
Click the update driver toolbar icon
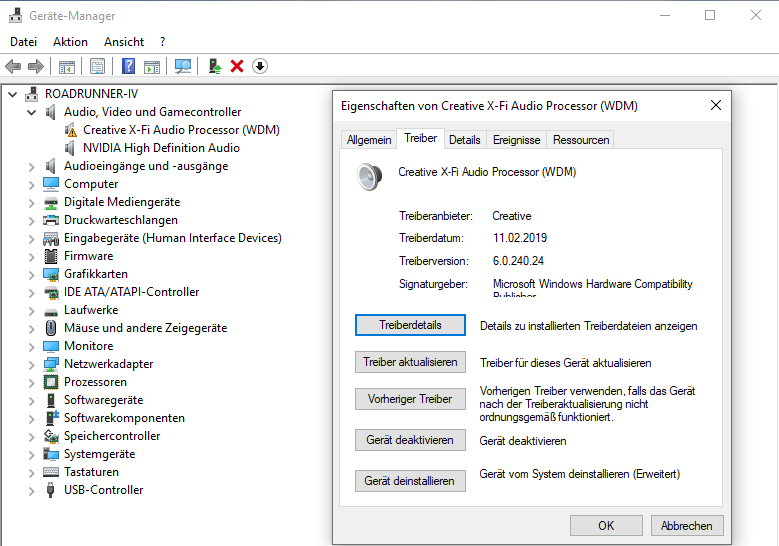215,66
